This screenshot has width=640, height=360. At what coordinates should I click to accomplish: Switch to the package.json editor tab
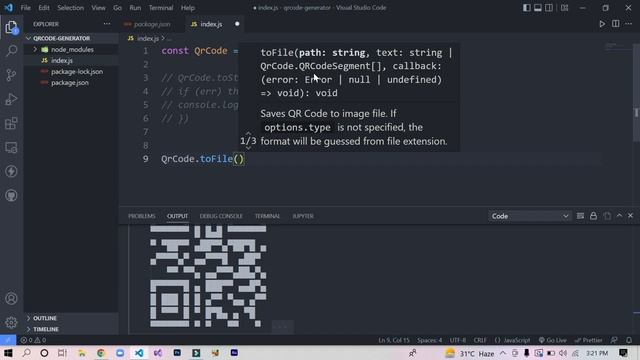click(151, 24)
